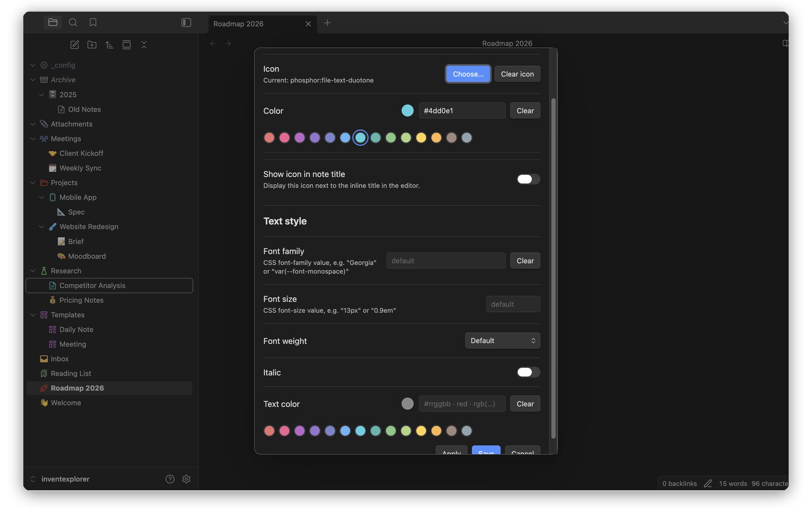Click the Font size input field

point(513,304)
